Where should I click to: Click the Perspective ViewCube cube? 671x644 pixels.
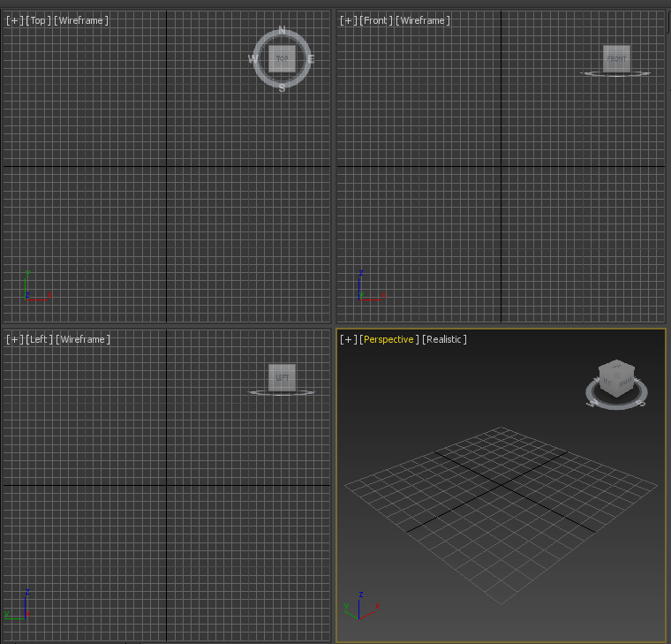click(x=616, y=378)
